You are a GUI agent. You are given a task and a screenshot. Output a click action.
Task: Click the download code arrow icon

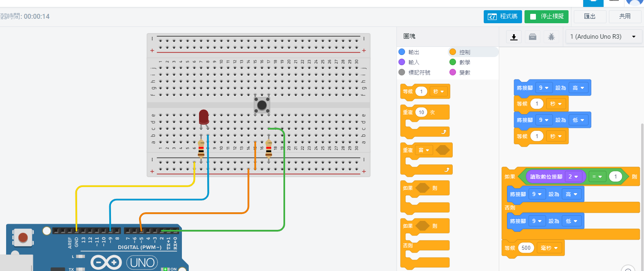(514, 37)
